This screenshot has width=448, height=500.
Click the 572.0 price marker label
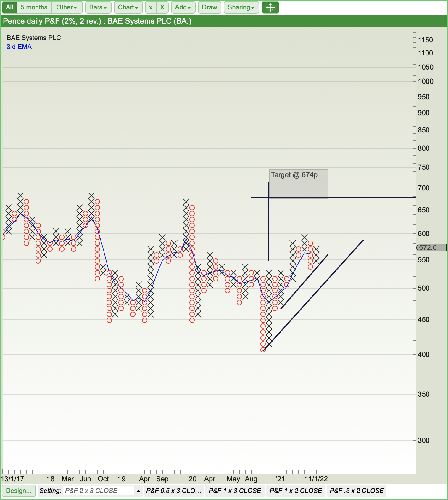pos(431,248)
